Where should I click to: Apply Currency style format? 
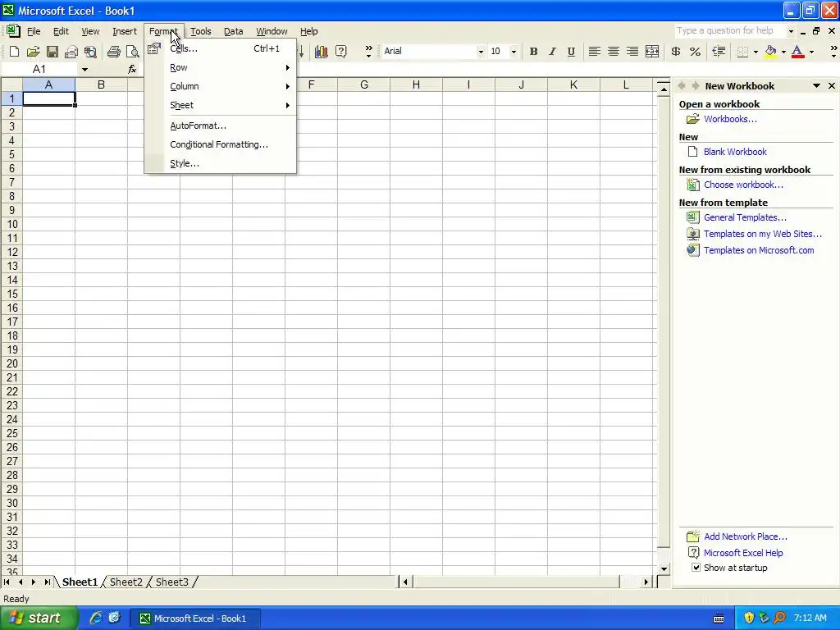pyautogui.click(x=676, y=52)
